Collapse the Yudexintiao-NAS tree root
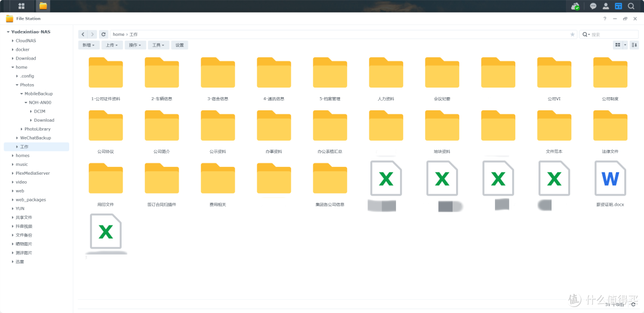This screenshot has width=644, height=313. pos(8,32)
